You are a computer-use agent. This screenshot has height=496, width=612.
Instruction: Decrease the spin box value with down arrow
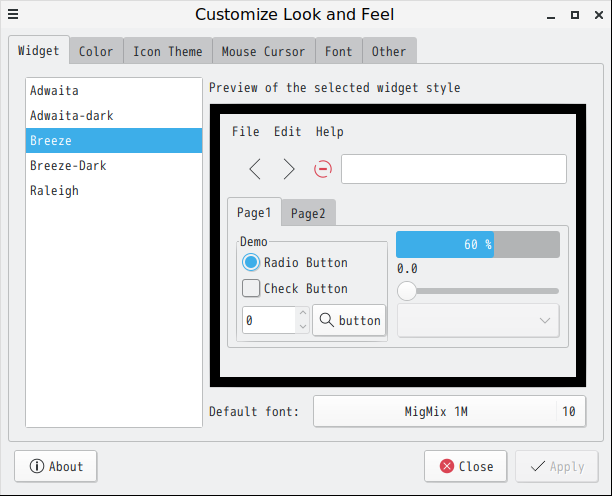point(303,327)
